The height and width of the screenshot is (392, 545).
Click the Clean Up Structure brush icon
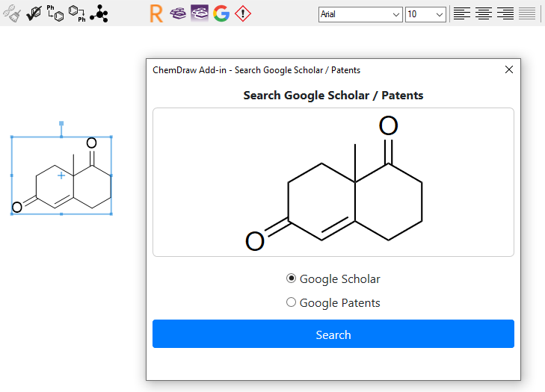12,13
